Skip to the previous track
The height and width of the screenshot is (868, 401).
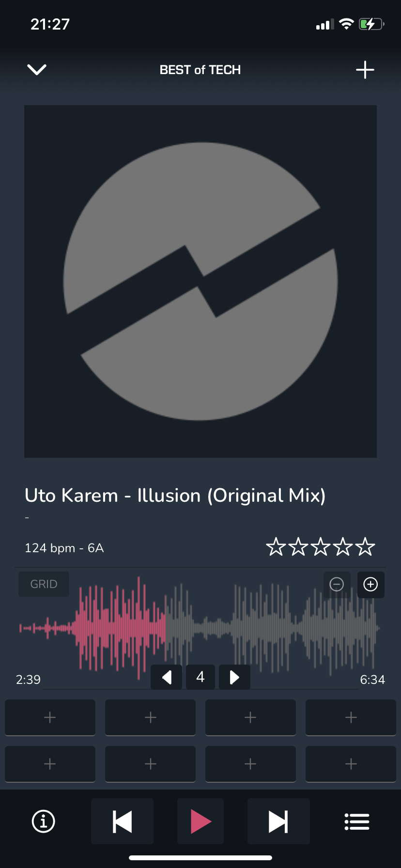coord(123,821)
